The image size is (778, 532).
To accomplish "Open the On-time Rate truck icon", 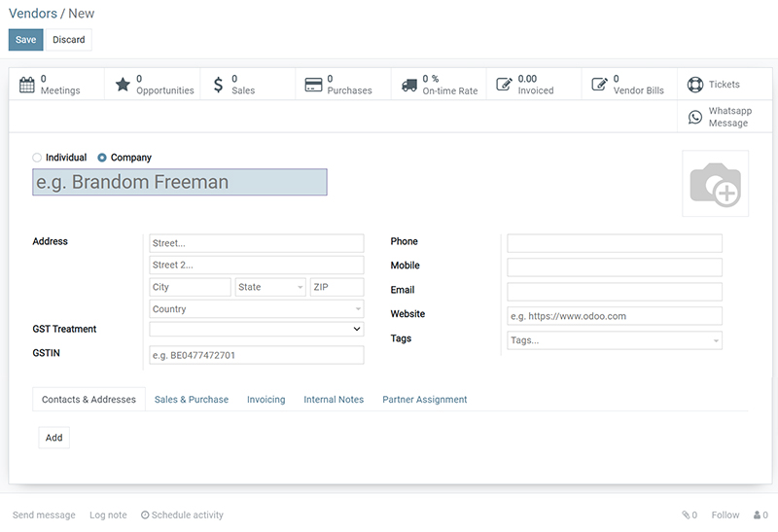I will pos(408,85).
